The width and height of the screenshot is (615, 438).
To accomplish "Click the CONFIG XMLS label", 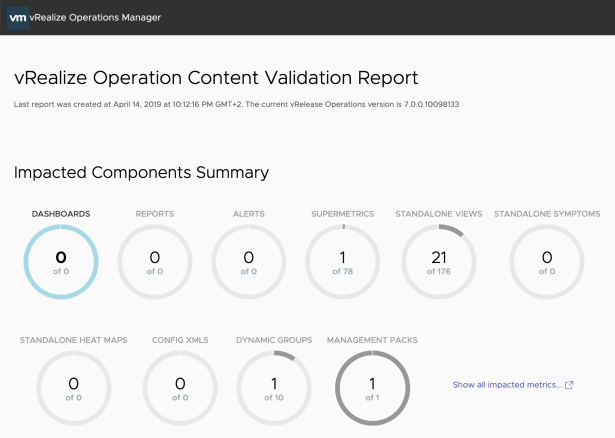I will coord(180,340).
